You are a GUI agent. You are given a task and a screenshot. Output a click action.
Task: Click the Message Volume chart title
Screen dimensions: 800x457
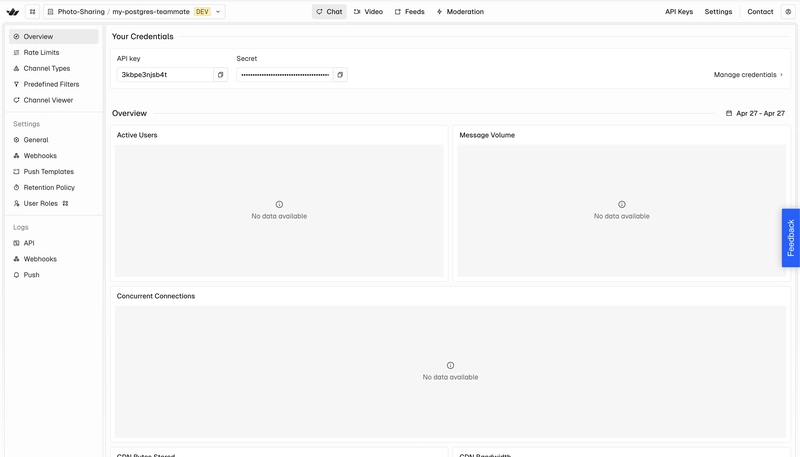pyautogui.click(x=487, y=135)
